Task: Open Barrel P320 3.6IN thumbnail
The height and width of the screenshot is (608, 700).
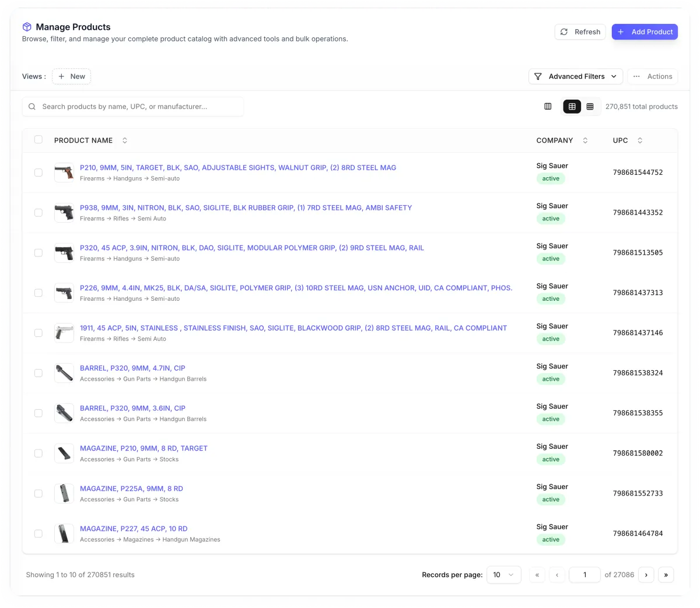Action: [64, 413]
